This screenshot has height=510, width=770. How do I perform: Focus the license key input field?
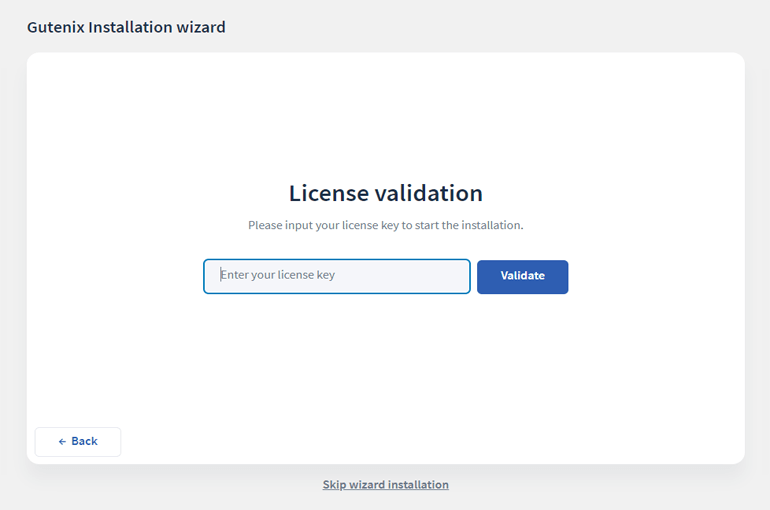337,276
